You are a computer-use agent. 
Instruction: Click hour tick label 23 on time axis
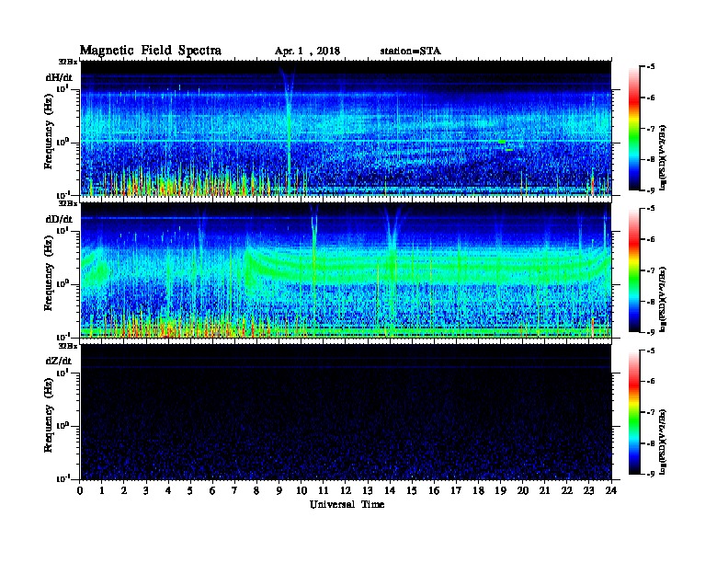click(x=589, y=490)
